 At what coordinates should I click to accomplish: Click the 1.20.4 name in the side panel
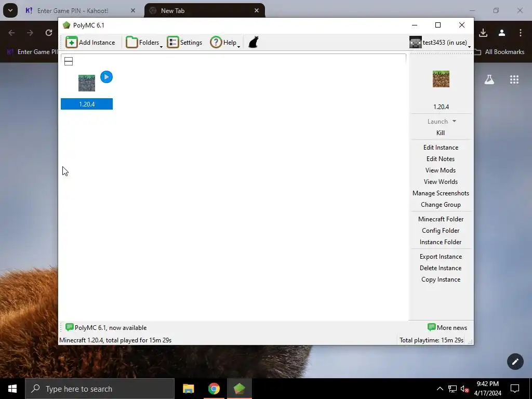point(441,107)
